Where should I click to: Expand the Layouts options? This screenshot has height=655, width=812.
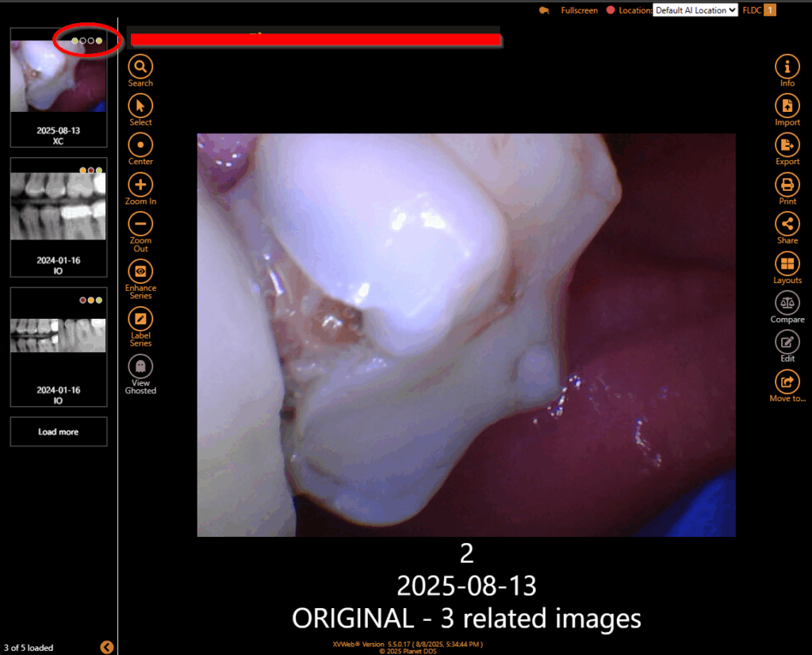[x=787, y=264]
